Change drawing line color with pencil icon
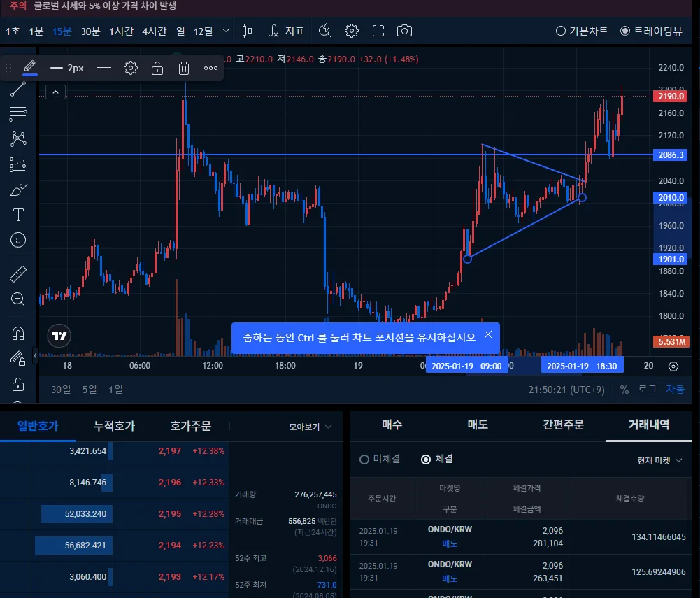This screenshot has width=700, height=598. [x=30, y=67]
